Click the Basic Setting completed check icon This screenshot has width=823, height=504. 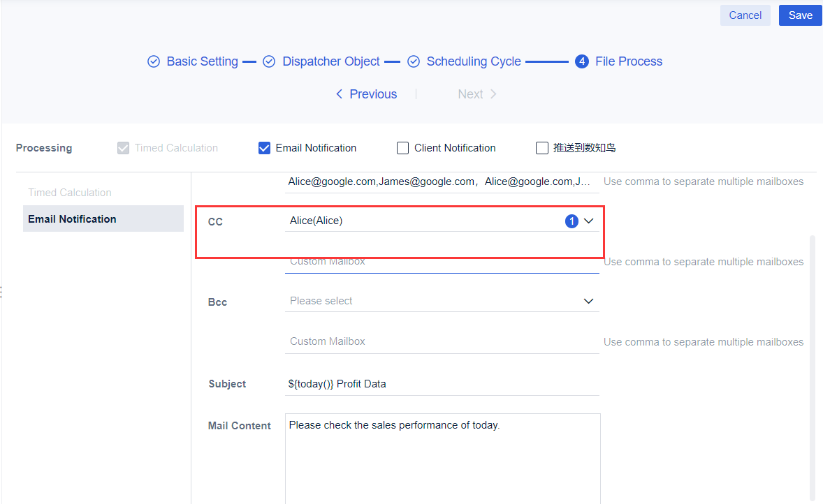click(154, 61)
